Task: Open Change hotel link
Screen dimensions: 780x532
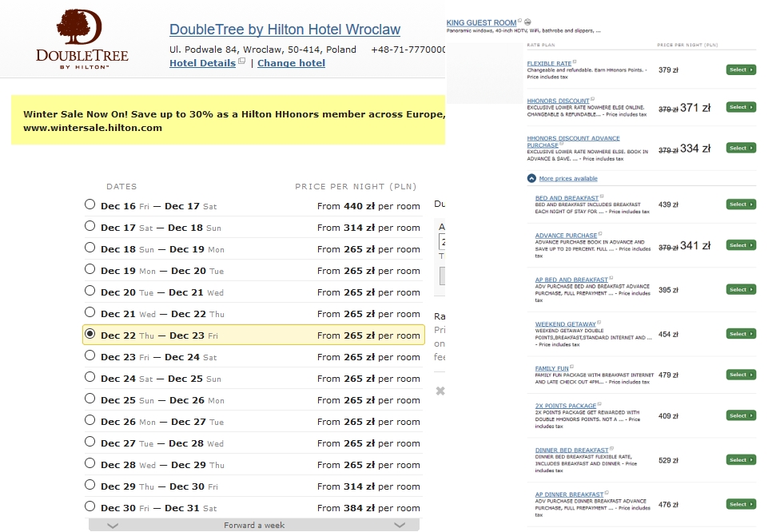Action: (291, 63)
